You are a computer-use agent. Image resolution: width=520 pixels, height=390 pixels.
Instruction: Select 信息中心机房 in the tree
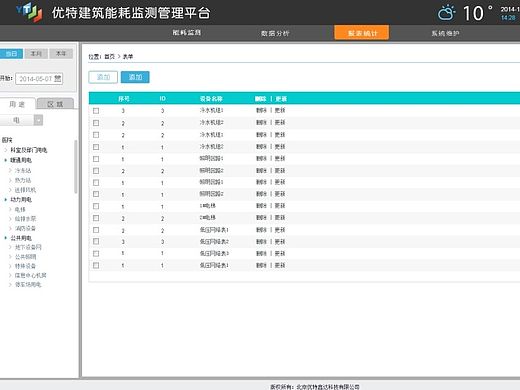31,275
